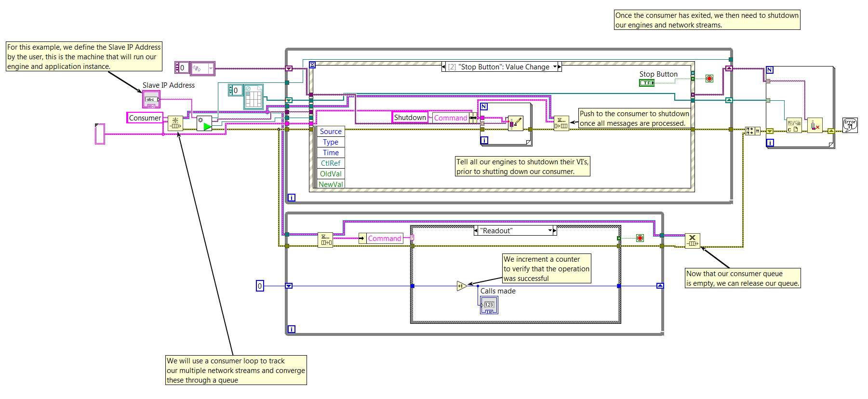868x399 pixels.
Task: Click the Stop Button boolean terminal
Action: 646,83
